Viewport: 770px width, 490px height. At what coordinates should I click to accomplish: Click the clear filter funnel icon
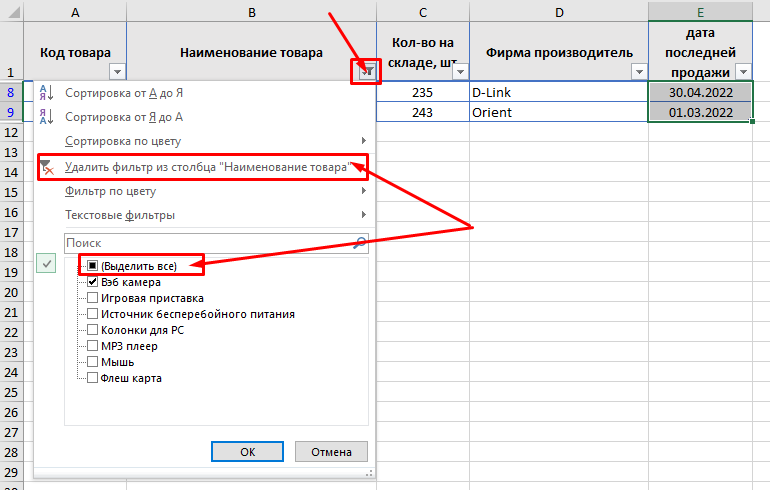(47, 167)
